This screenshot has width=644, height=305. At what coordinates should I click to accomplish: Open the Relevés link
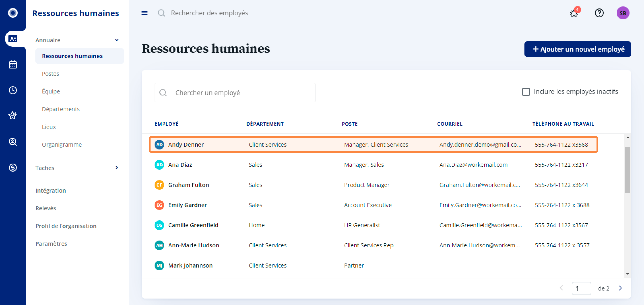pos(46,208)
